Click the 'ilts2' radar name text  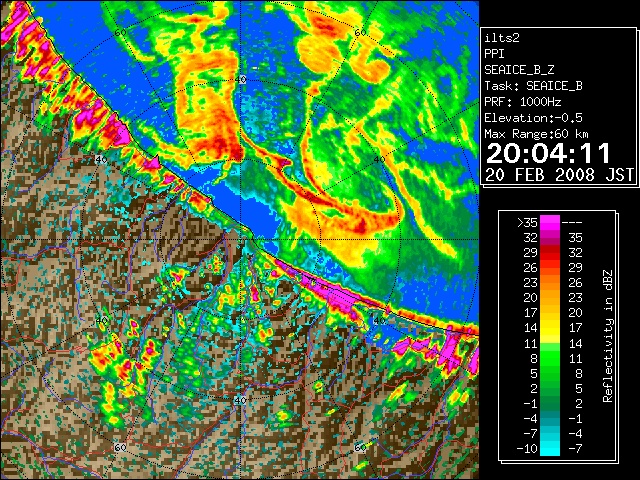[x=502, y=38]
